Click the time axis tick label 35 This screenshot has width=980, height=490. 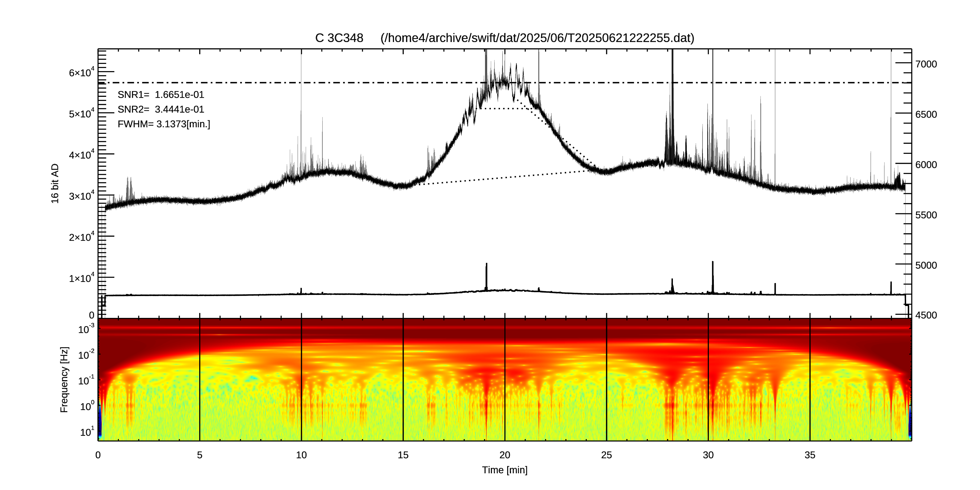[x=810, y=455]
